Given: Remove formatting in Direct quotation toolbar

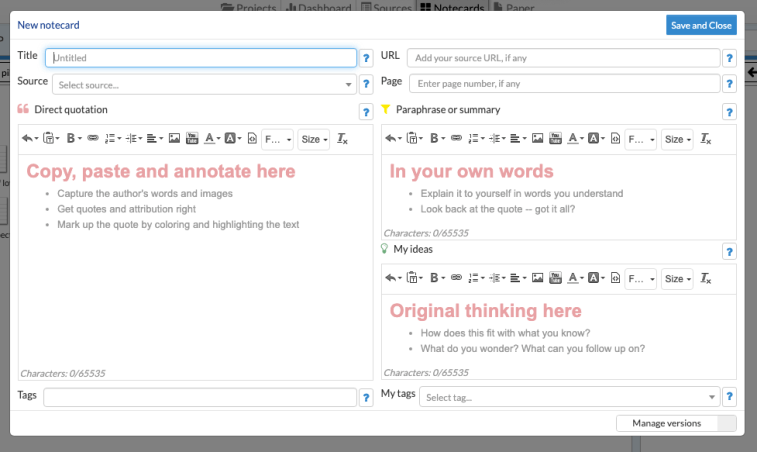Looking at the screenshot, I should point(342,139).
